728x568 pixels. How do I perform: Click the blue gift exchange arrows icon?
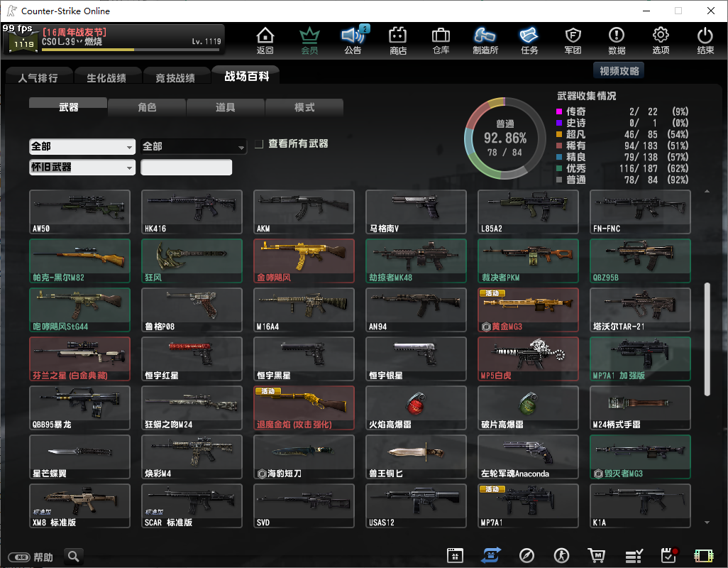[x=491, y=555]
